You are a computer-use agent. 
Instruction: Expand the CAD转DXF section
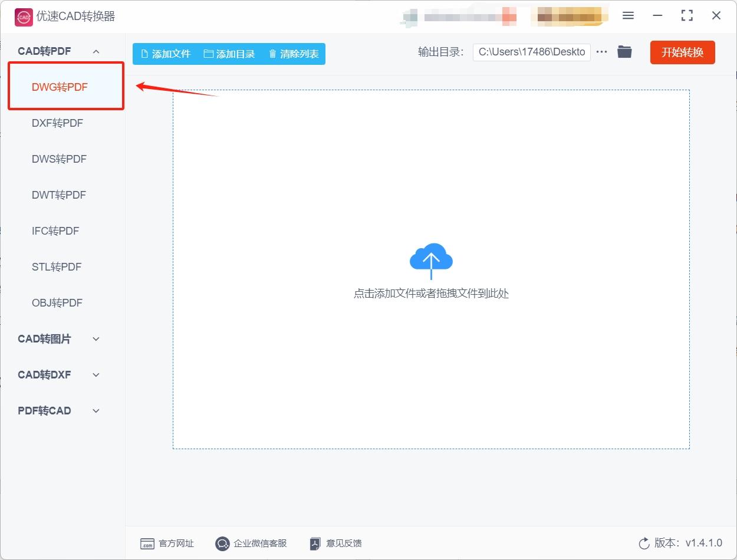click(x=96, y=375)
